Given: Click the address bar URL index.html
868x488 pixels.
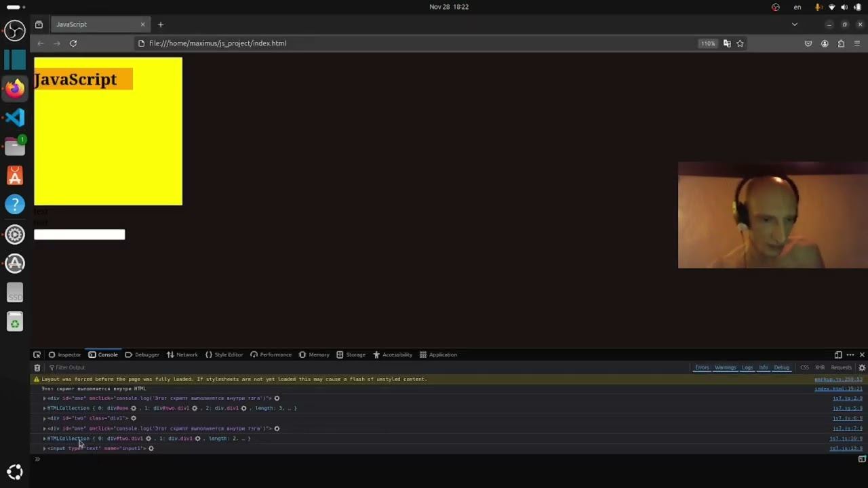Looking at the screenshot, I should click(x=218, y=43).
